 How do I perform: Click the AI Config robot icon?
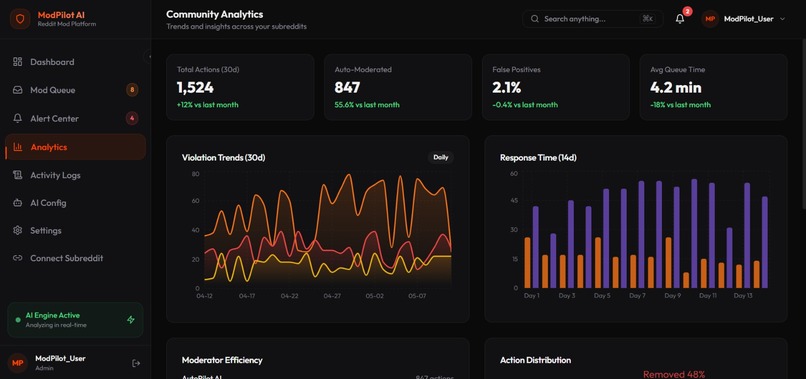17,203
